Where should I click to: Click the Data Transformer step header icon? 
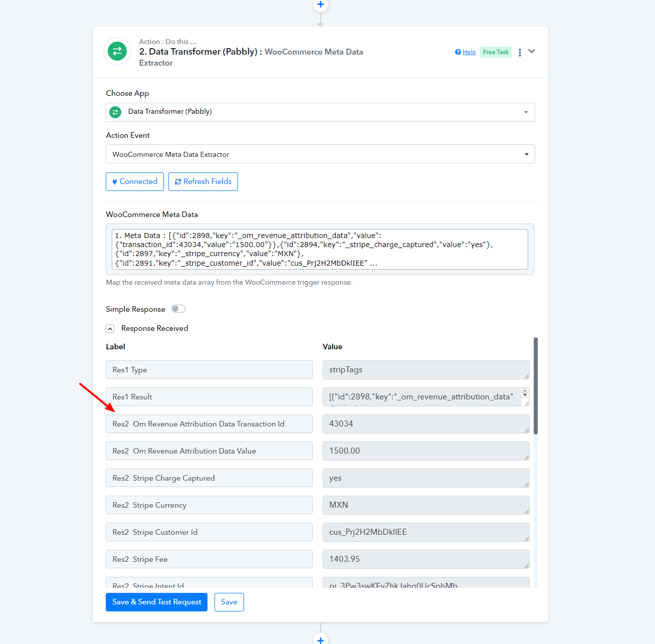pyautogui.click(x=117, y=51)
